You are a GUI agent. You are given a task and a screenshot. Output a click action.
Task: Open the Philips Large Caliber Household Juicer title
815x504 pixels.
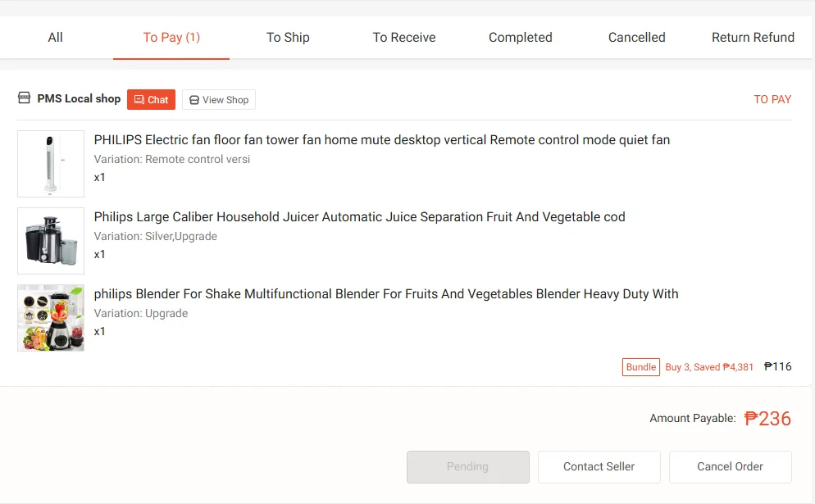tap(359, 216)
